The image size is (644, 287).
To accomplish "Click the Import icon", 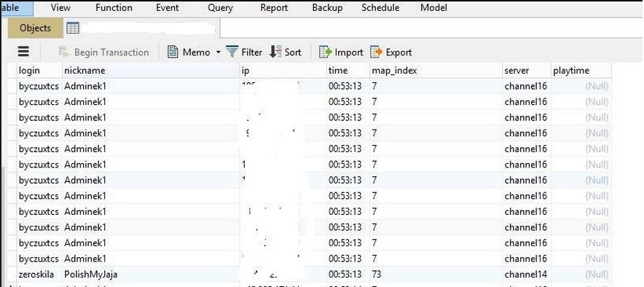I will [x=326, y=52].
